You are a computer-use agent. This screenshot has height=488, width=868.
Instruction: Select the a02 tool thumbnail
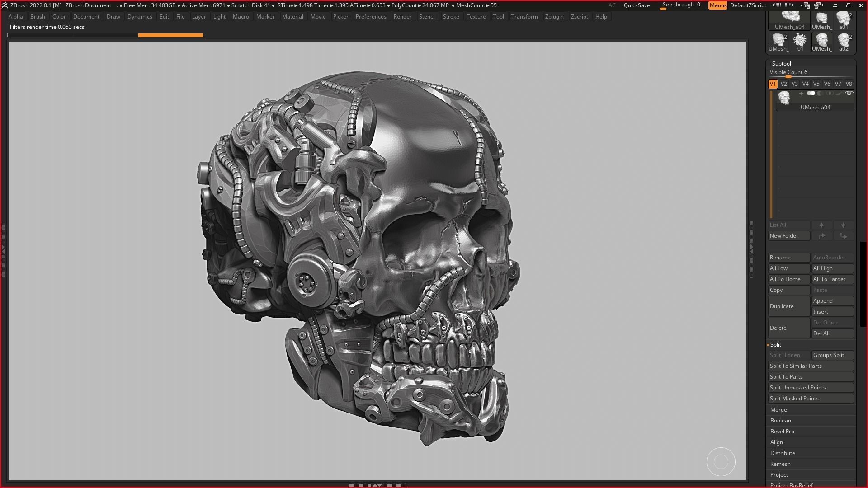coord(844,42)
